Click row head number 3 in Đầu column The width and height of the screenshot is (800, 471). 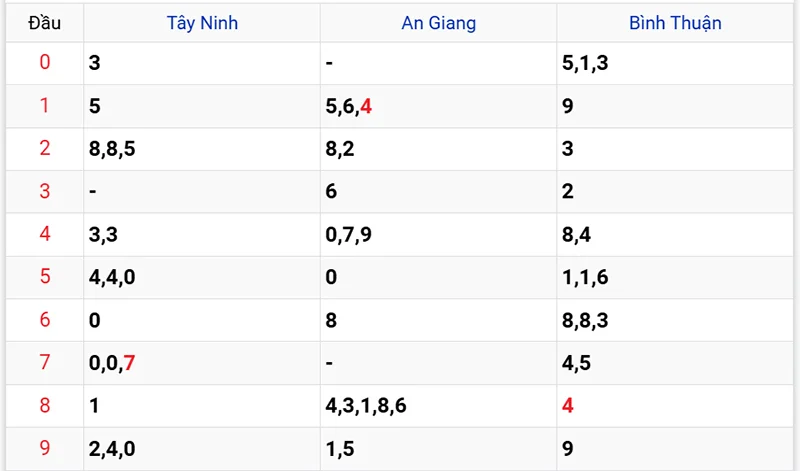[x=44, y=191]
